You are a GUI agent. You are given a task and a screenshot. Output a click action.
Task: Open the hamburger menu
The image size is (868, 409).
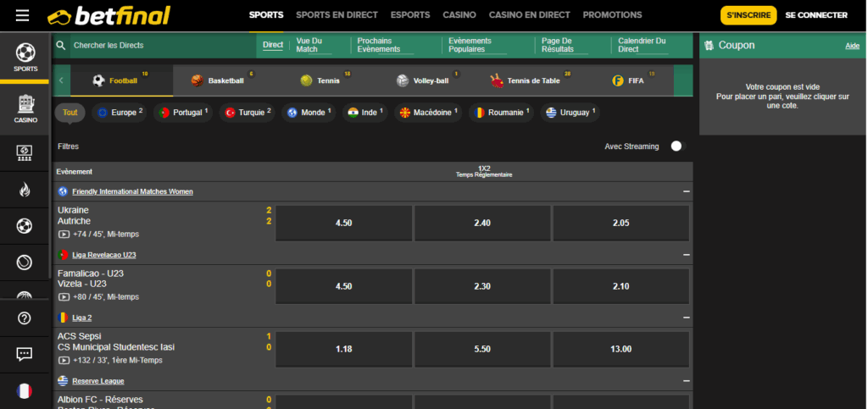(22, 15)
